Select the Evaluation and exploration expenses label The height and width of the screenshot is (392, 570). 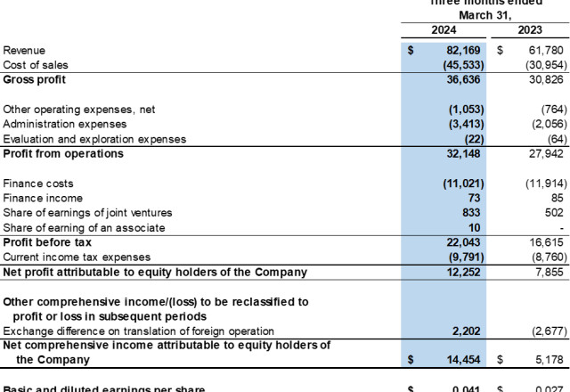click(x=94, y=139)
